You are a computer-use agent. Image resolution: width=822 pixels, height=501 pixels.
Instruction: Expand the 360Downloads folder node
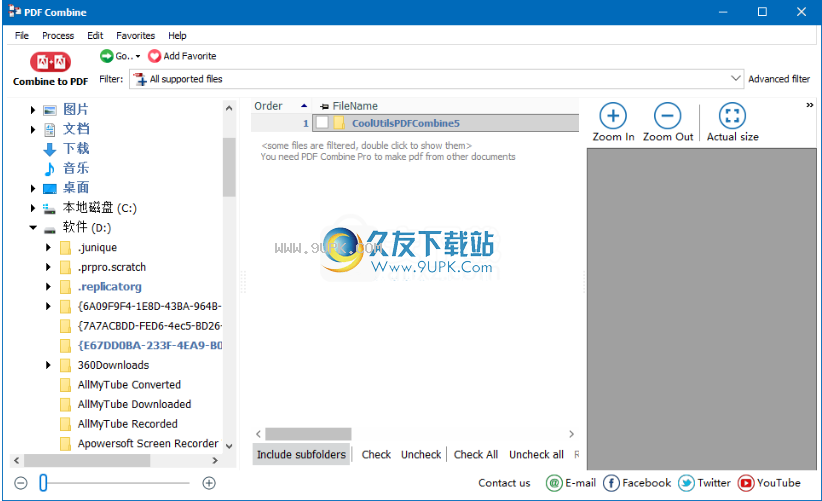pos(48,365)
